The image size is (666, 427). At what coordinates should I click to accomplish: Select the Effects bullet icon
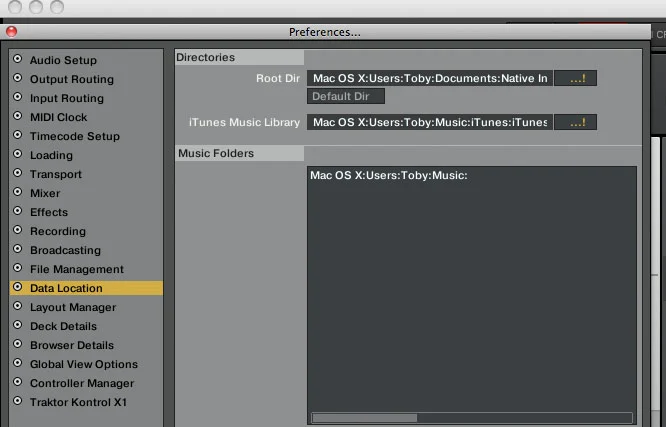17,212
